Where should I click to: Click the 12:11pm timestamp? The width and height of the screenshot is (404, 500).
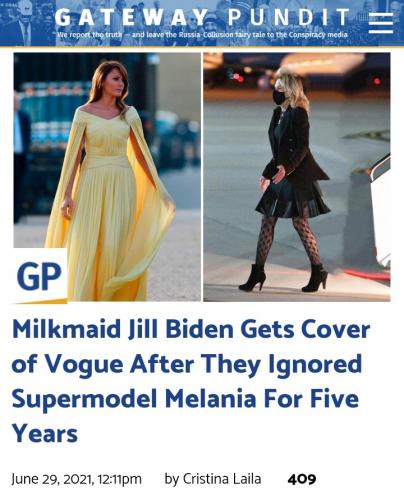point(120,479)
